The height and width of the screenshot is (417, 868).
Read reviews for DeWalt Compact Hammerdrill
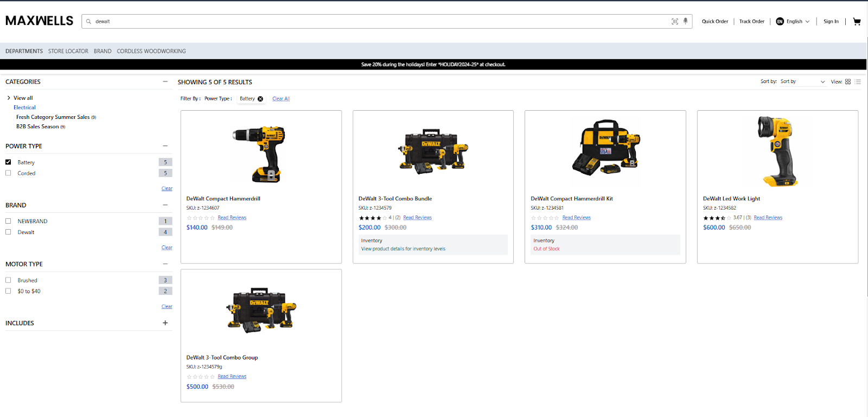click(x=232, y=218)
